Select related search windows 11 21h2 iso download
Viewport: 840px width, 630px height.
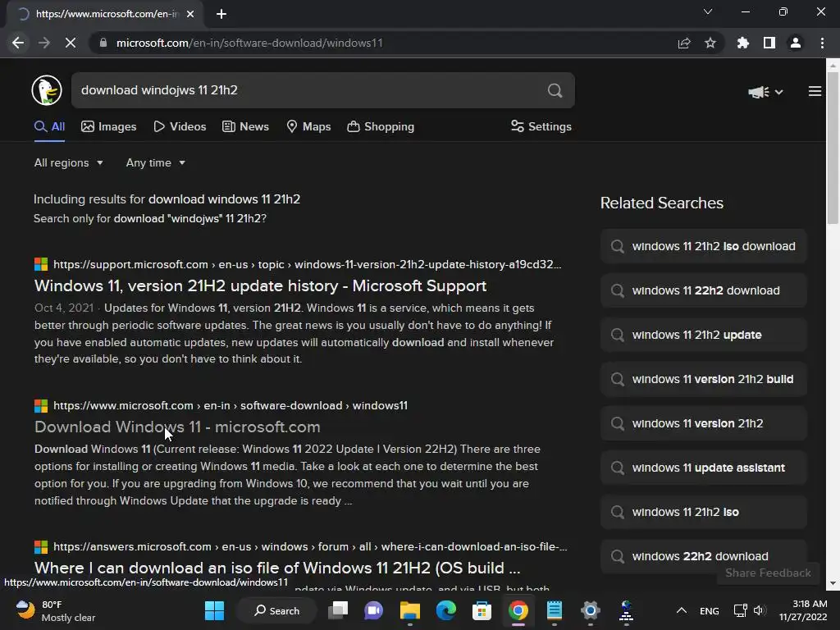[703, 246]
